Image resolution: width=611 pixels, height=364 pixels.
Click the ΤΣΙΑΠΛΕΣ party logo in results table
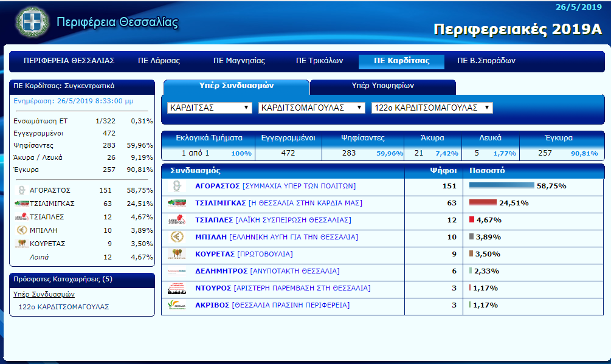[x=177, y=220]
